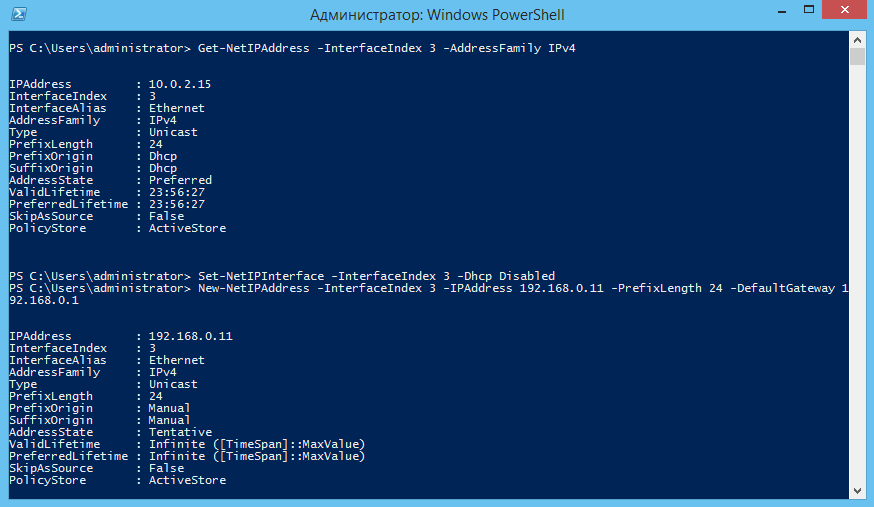Viewport: 874px width, 507px height.
Task: Click the 192.168.0.11 IPAddress output value
Action: tap(191, 337)
